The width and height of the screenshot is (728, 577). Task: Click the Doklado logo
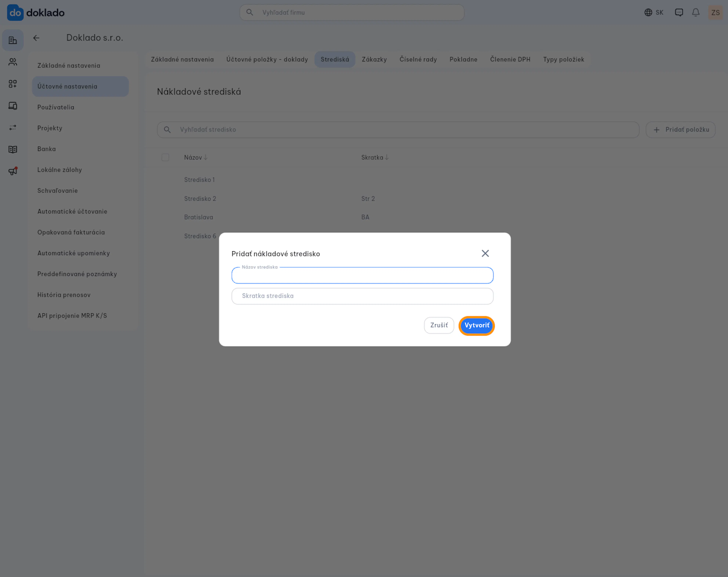tap(36, 13)
